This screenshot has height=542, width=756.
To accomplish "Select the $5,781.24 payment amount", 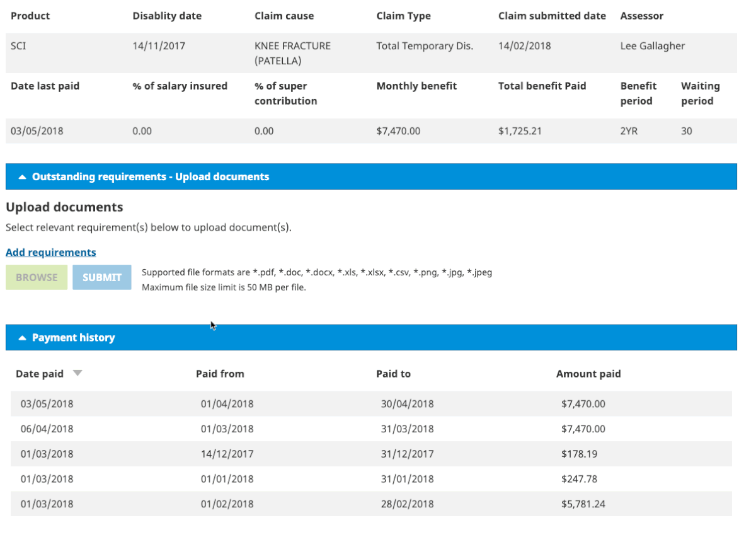I will click(x=583, y=504).
